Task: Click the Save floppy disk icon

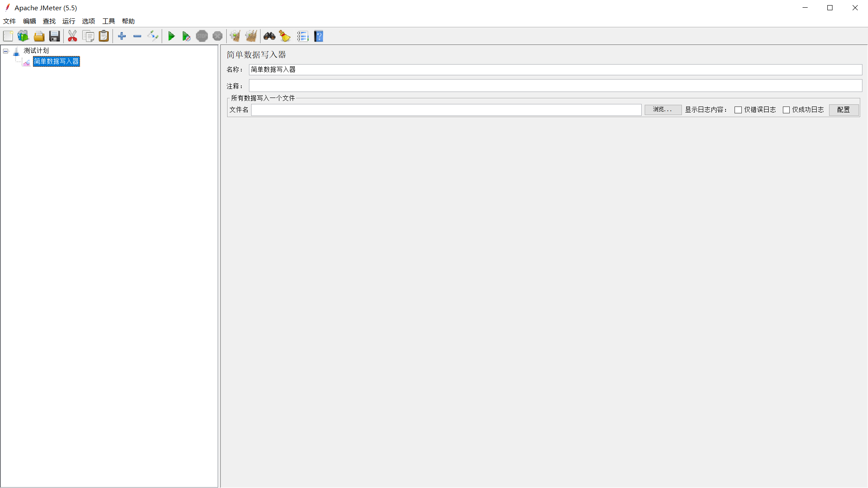Action: click(x=54, y=36)
